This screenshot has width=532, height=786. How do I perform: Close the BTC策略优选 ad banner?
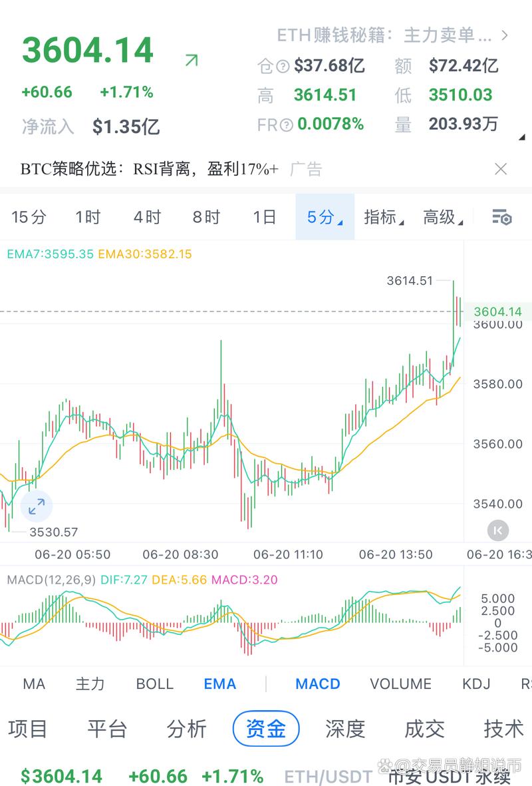(x=501, y=169)
